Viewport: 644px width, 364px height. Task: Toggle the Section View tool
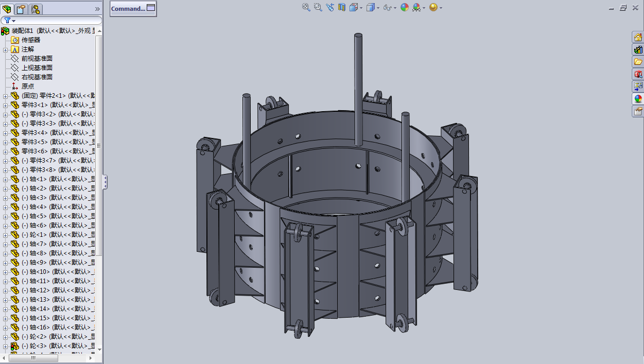(342, 7)
